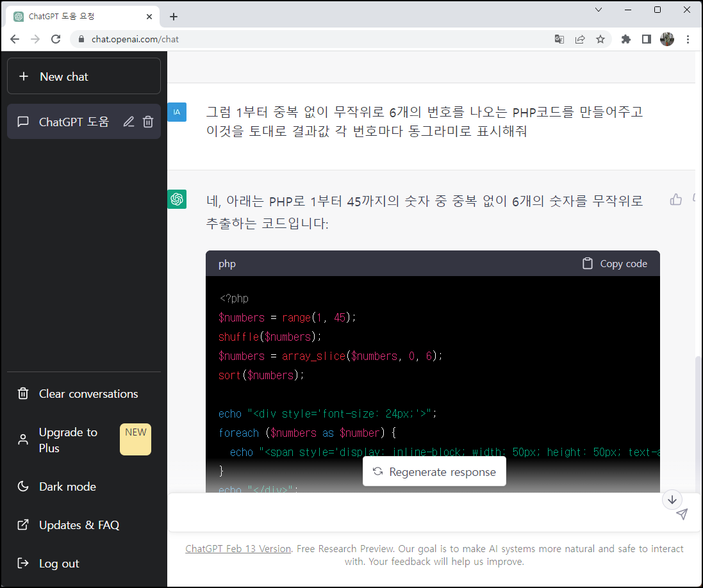Open the Extensions puzzle icon
Image resolution: width=703 pixels, height=588 pixels.
[x=626, y=39]
